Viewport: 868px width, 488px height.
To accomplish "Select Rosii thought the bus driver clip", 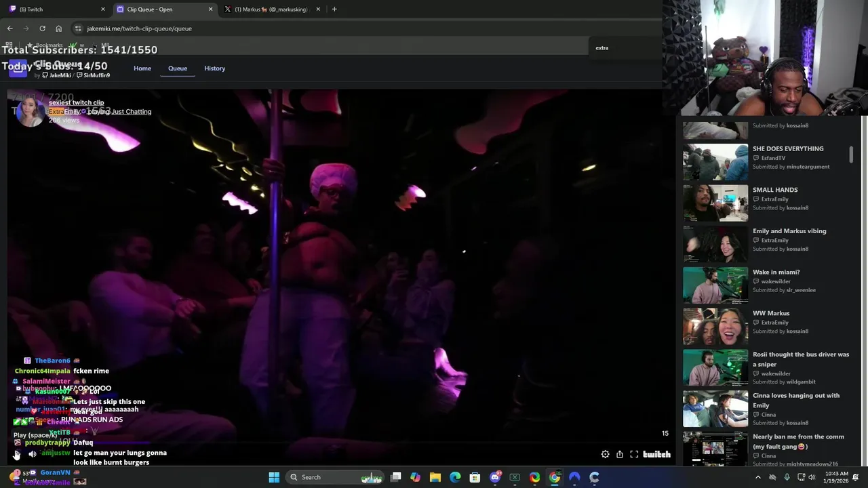I will (801, 359).
